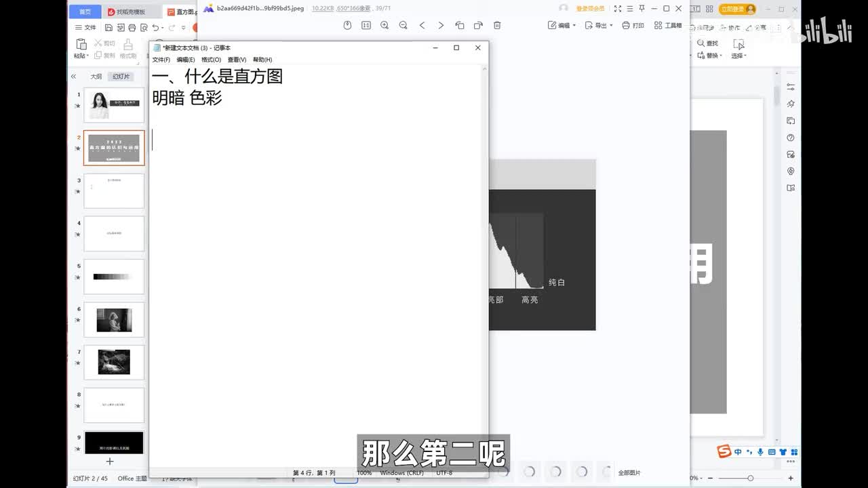Rotate image counterclockwise in viewer
This screenshot has width=868, height=488.
tap(460, 25)
